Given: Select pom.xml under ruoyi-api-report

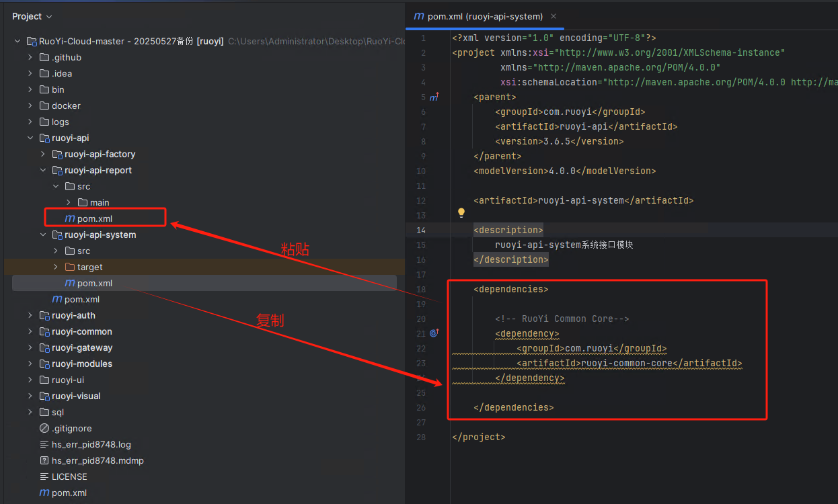Looking at the screenshot, I should click(x=95, y=218).
